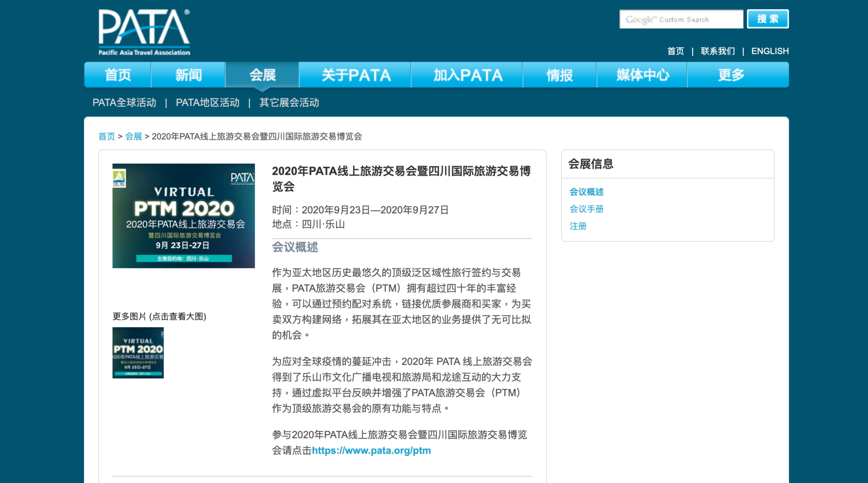Open the 首页 link in top-right header

point(675,51)
